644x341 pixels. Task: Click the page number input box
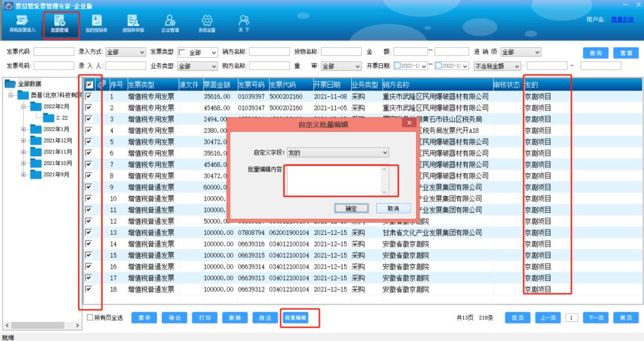(x=572, y=318)
